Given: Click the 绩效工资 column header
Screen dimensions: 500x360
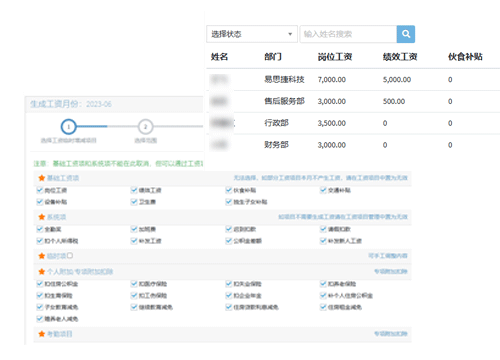Looking at the screenshot, I should click(400, 57).
